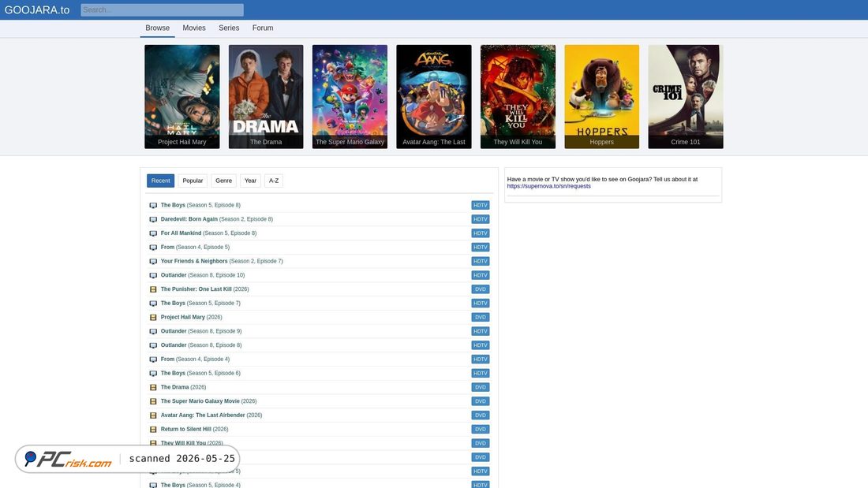Click TV icon beside Outlander Episode 8
This screenshot has width=868, height=488.
point(153,346)
